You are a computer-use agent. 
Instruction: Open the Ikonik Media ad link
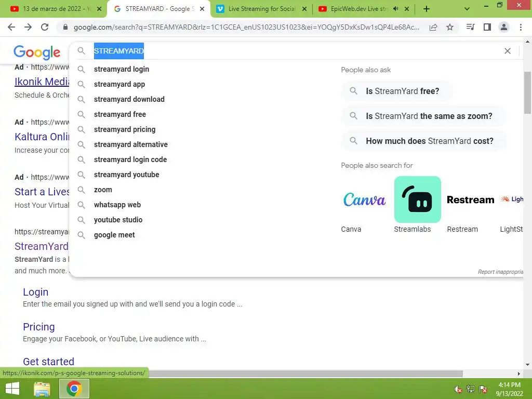point(42,82)
